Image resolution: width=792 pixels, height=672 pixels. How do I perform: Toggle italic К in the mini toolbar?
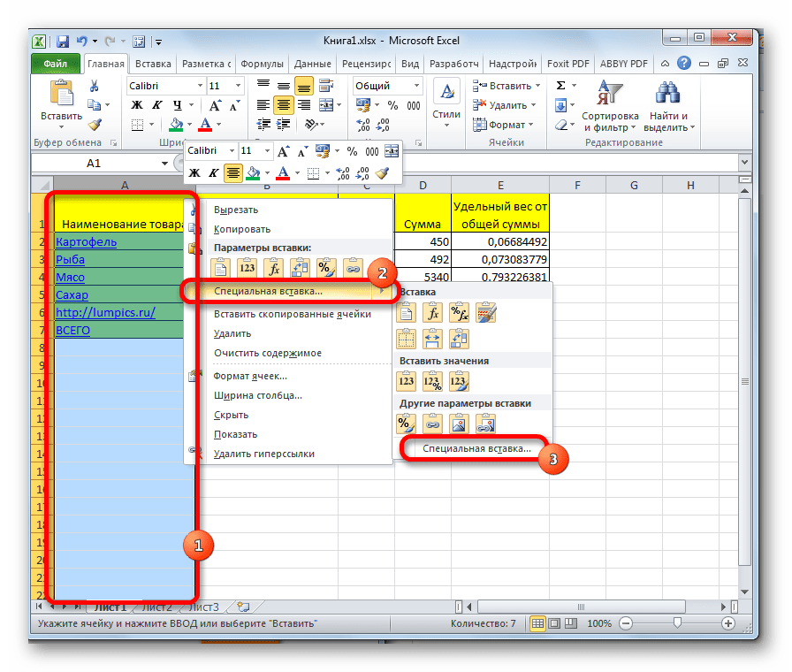pyautogui.click(x=213, y=172)
